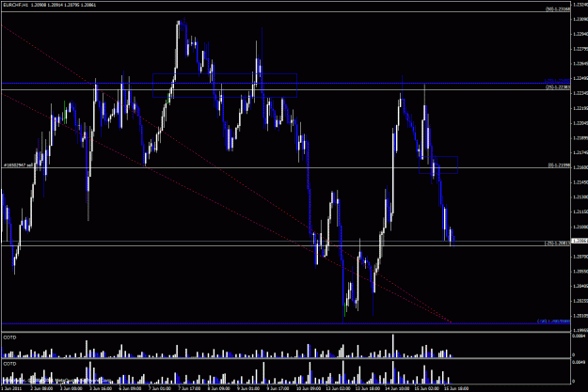Click the 0.0049 indicator scale value
The width and height of the screenshot is (588, 392).
[579, 363]
